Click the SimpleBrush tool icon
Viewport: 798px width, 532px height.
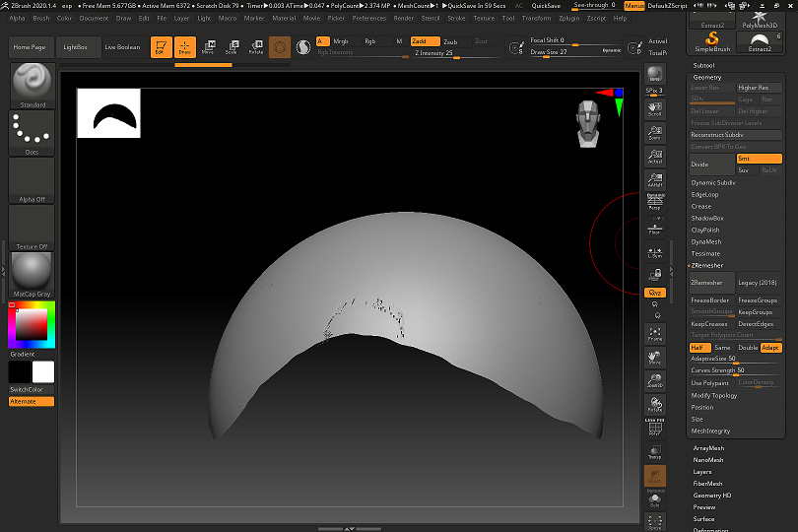[x=710, y=41]
